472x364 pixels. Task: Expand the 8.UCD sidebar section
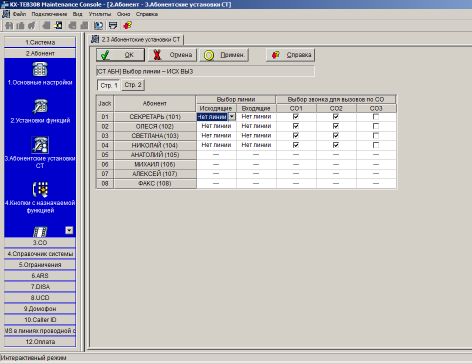tap(40, 298)
